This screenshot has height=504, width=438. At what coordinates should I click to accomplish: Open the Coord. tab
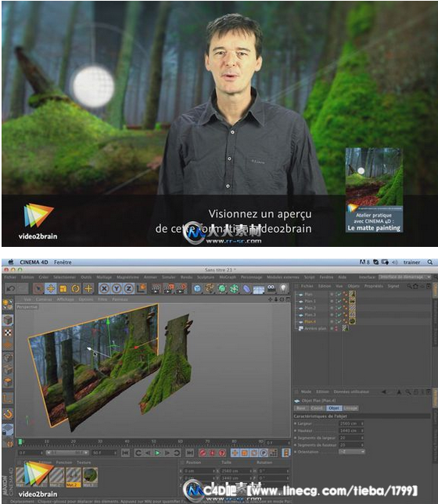[317, 408]
